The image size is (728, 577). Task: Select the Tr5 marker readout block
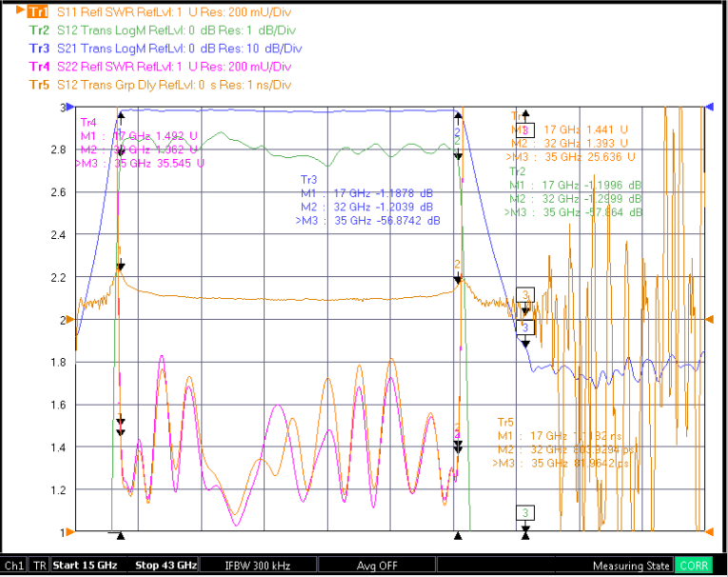coord(564,443)
